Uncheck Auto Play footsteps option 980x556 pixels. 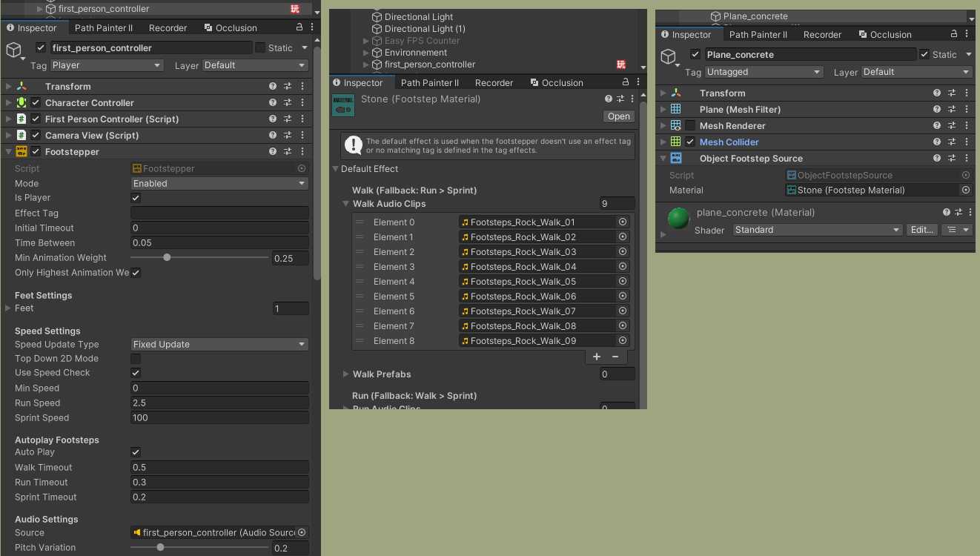pyautogui.click(x=136, y=452)
